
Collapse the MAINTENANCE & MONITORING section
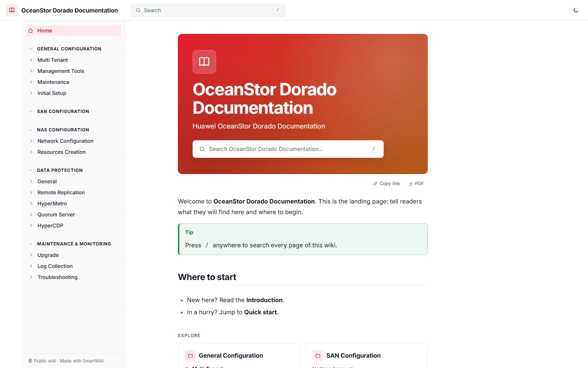[x=31, y=244]
